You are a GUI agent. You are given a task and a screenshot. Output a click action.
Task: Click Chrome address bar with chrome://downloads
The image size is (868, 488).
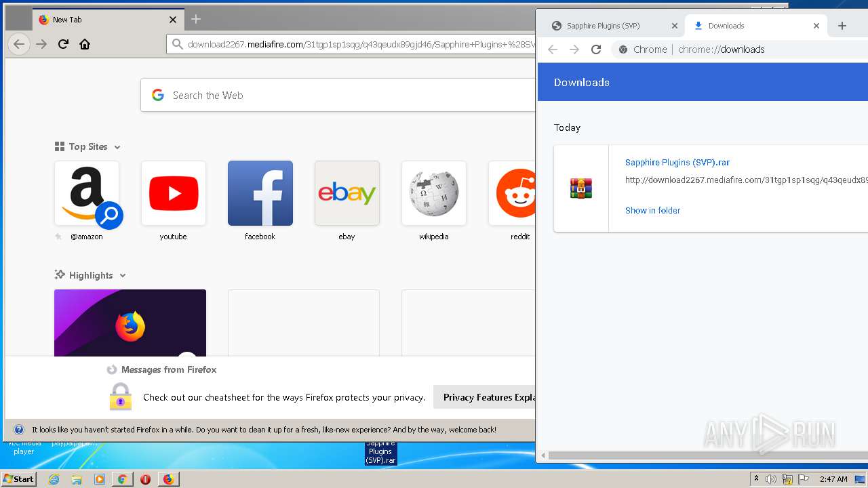(739, 49)
